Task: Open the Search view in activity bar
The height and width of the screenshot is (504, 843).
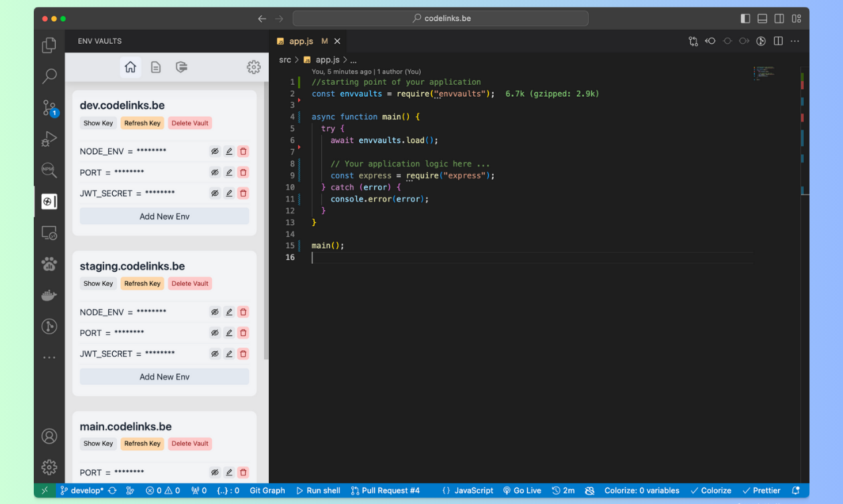Action: click(49, 76)
